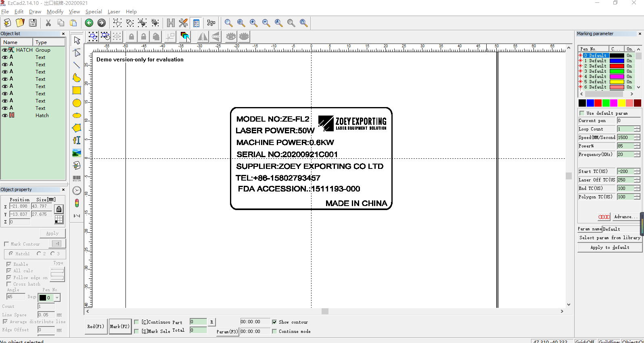Select the Rectangle drawing tool

point(77,90)
